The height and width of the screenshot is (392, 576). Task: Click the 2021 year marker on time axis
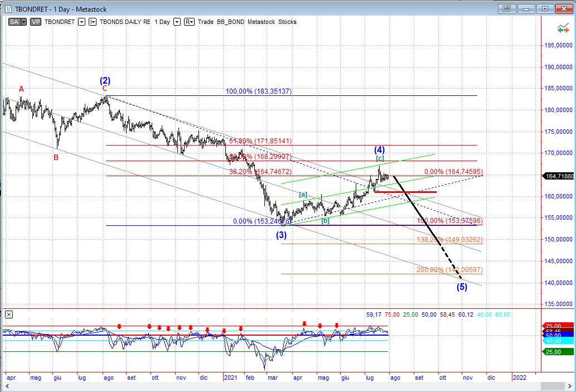(x=230, y=378)
